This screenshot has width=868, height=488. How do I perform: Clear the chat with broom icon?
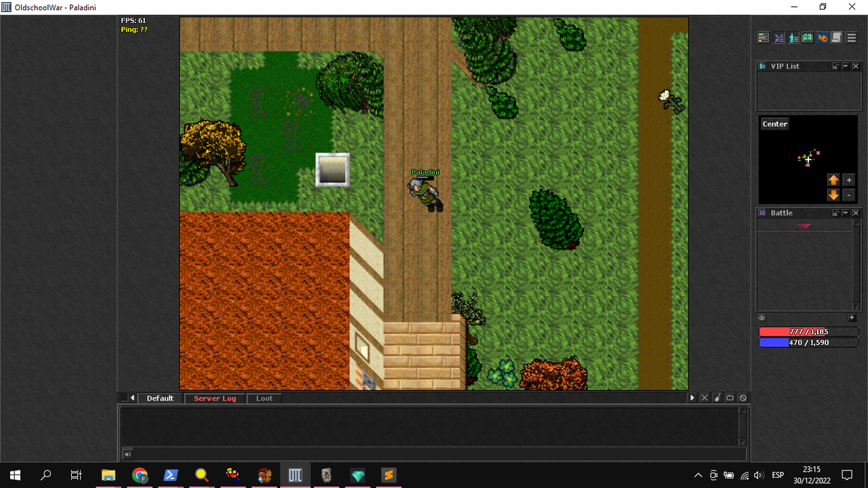point(717,398)
